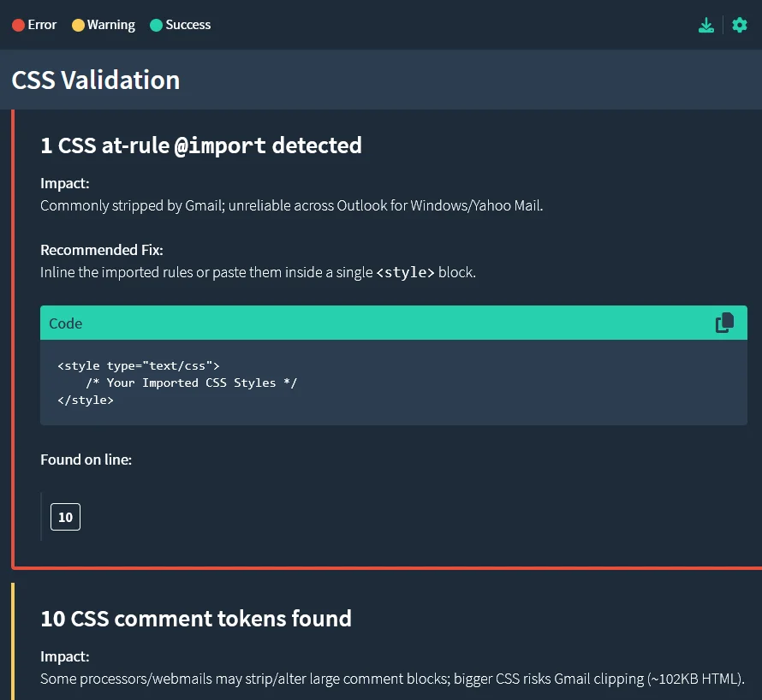This screenshot has width=762, height=700.
Task: Collapse the CSS Validation section header
Action: click(96, 80)
